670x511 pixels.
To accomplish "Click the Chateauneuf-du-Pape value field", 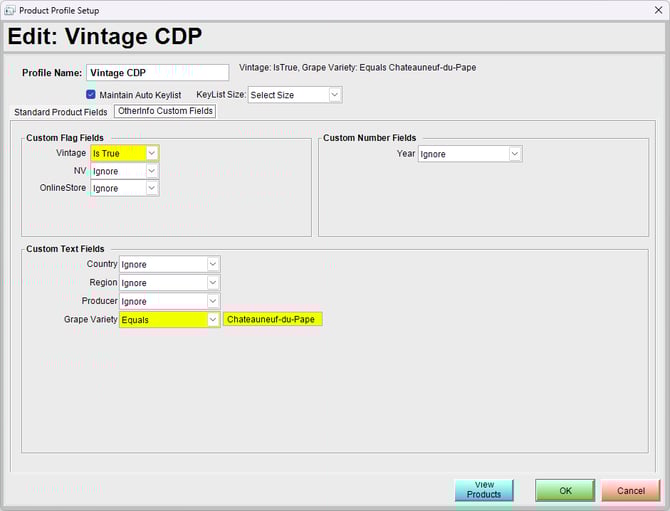I will point(273,320).
